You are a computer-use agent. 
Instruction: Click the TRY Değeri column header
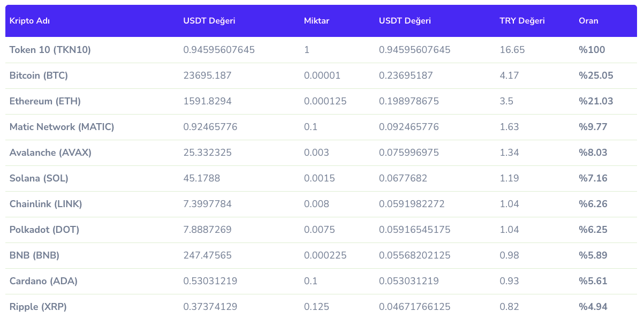[x=522, y=21]
